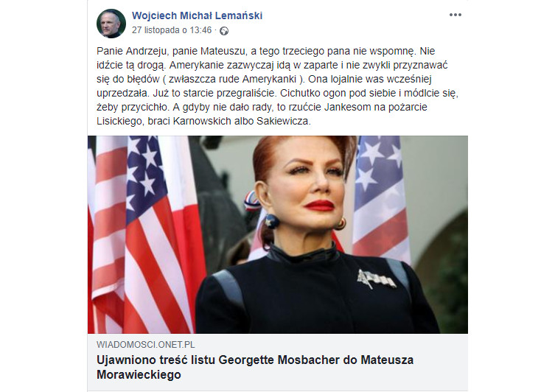
Task: Open Wojciech Michał Lemański's profile avatar
Action: coord(111,24)
